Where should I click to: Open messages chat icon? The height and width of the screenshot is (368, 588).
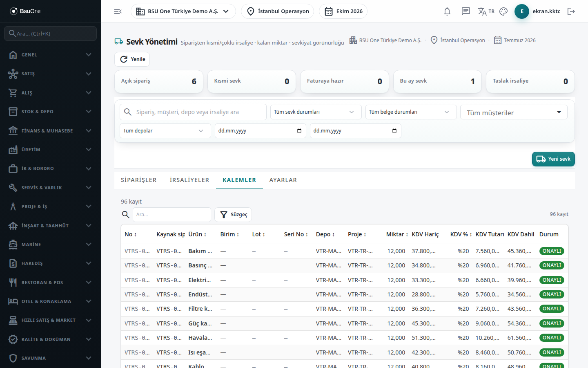coord(466,11)
